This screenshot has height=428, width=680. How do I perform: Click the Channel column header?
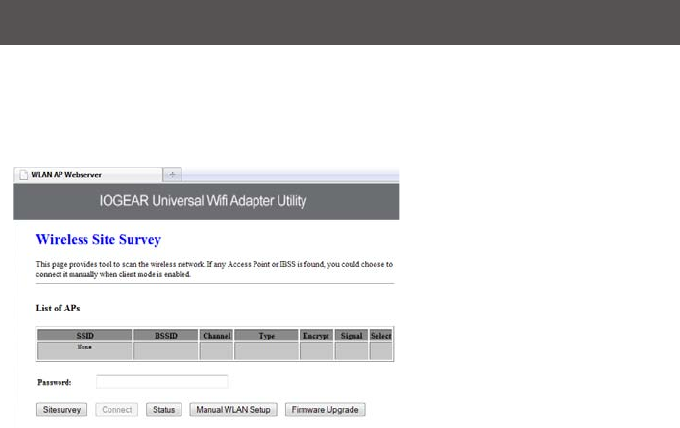(216, 335)
